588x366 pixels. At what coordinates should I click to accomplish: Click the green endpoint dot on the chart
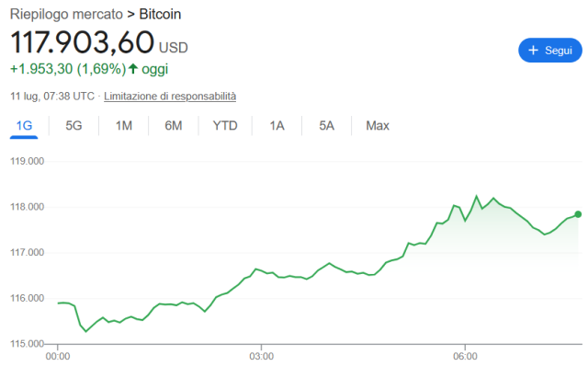point(578,214)
